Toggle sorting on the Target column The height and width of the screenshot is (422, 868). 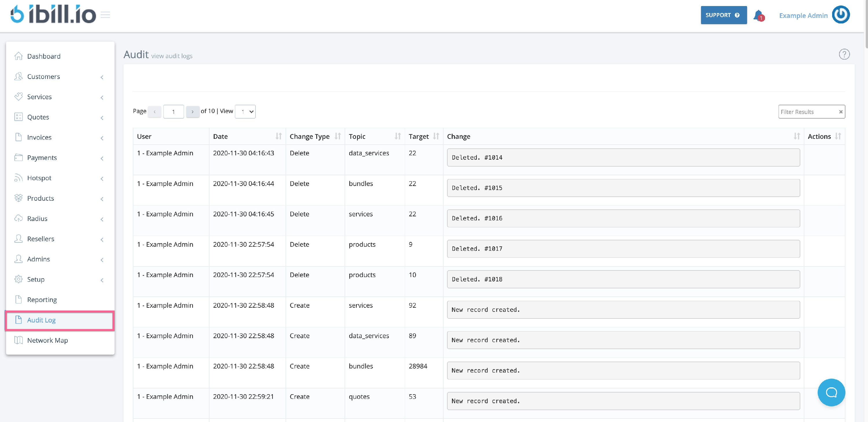[x=436, y=136]
